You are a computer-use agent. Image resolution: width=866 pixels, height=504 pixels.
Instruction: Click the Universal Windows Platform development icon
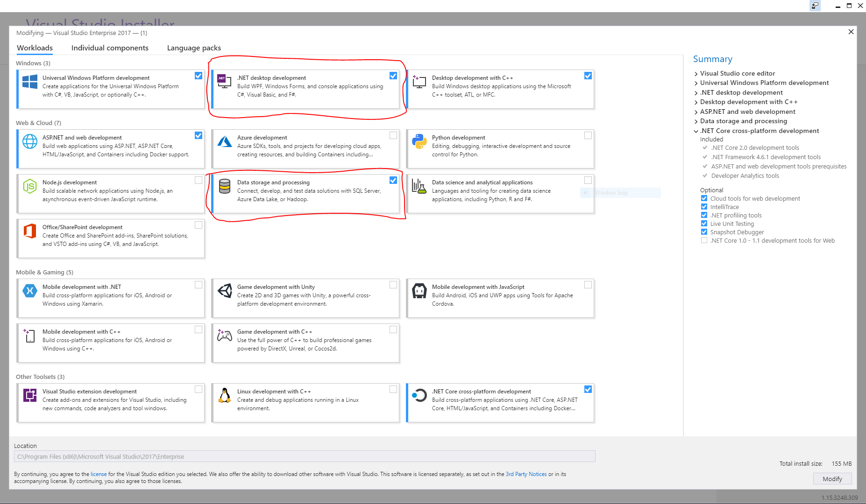pos(30,82)
